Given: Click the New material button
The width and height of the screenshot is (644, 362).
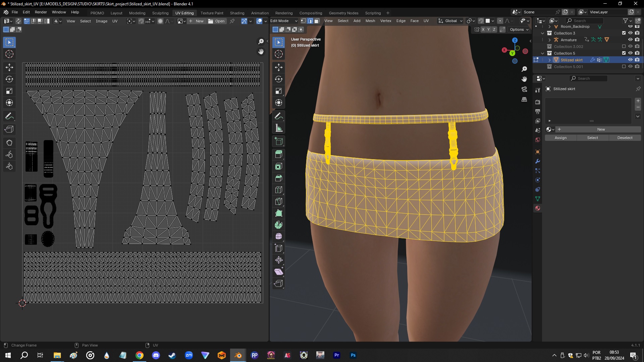Looking at the screenshot, I should [x=600, y=129].
